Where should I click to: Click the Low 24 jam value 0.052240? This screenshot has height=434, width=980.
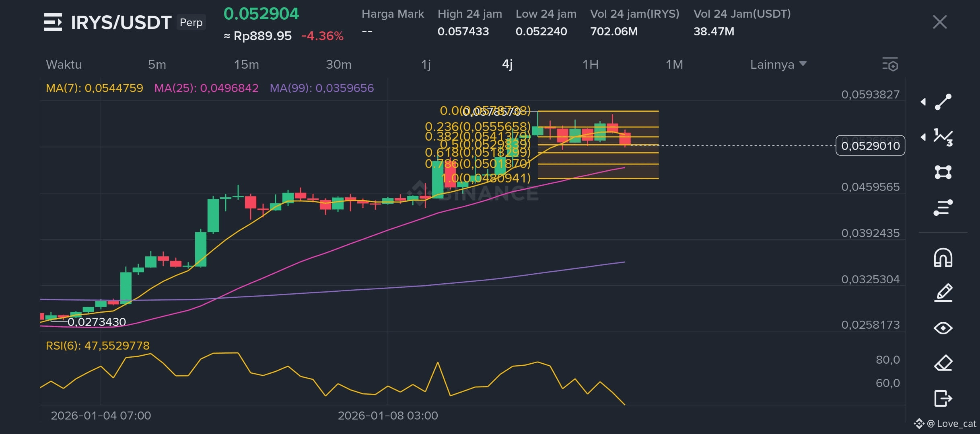541,31
